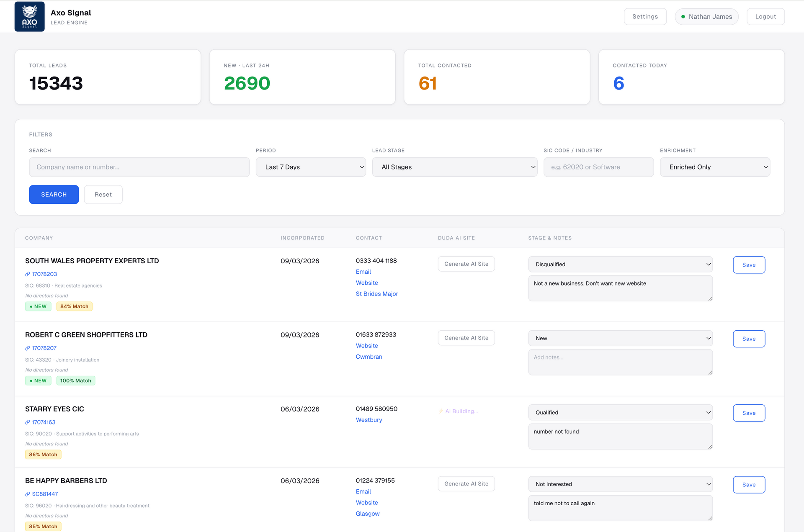Open the Website link for Be Happy Barbers
The height and width of the screenshot is (532, 804).
coord(367,502)
